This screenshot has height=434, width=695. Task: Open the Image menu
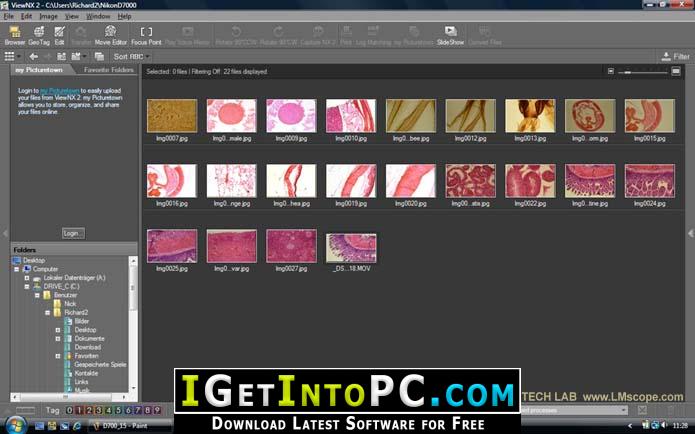coord(48,16)
